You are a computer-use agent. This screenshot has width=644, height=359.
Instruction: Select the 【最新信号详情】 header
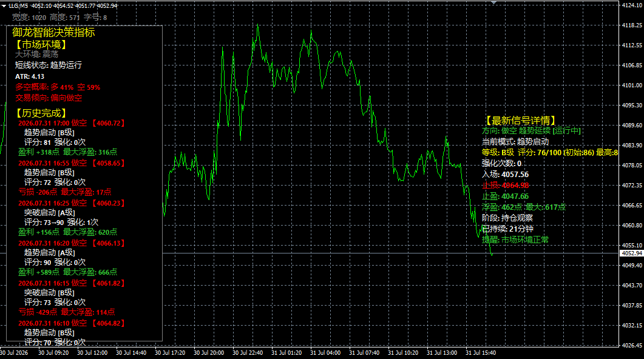(520, 121)
